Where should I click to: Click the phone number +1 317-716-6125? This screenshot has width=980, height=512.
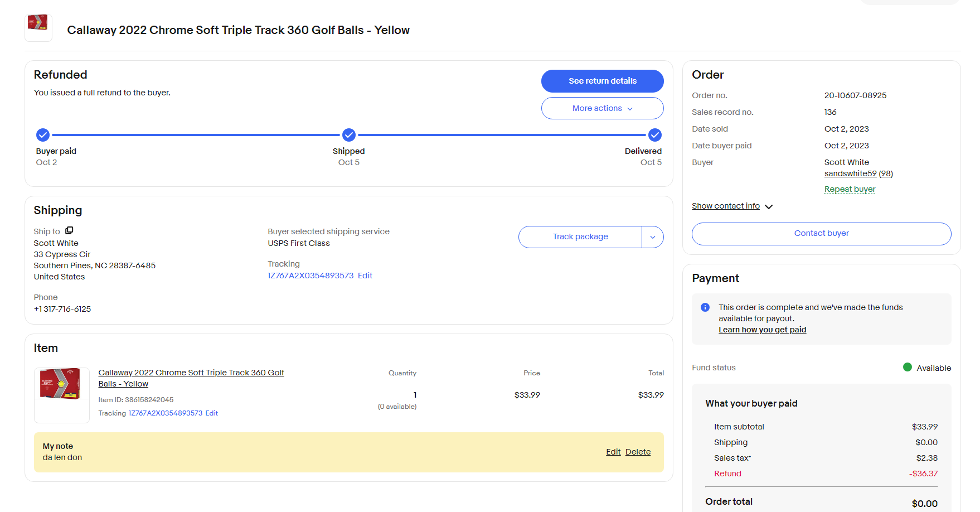point(62,309)
